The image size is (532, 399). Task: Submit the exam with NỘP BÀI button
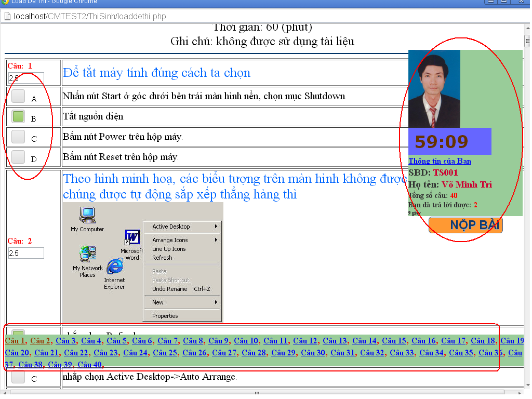coord(466,225)
